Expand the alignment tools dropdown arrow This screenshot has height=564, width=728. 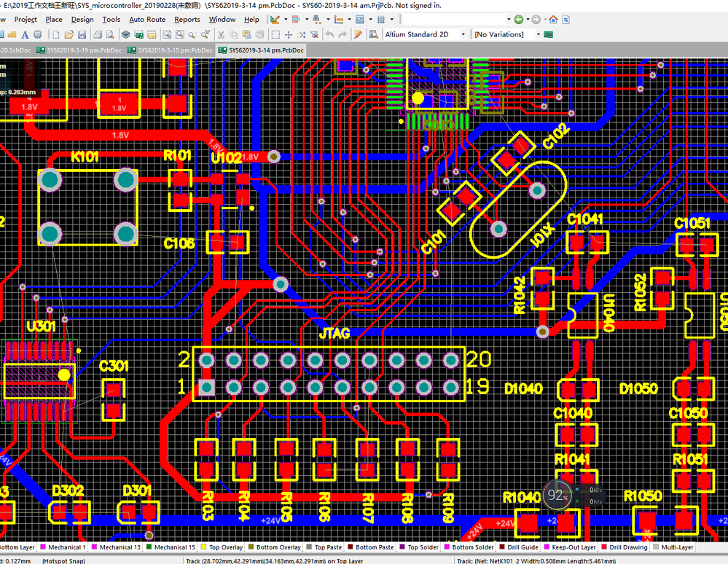pyautogui.click(x=306, y=20)
